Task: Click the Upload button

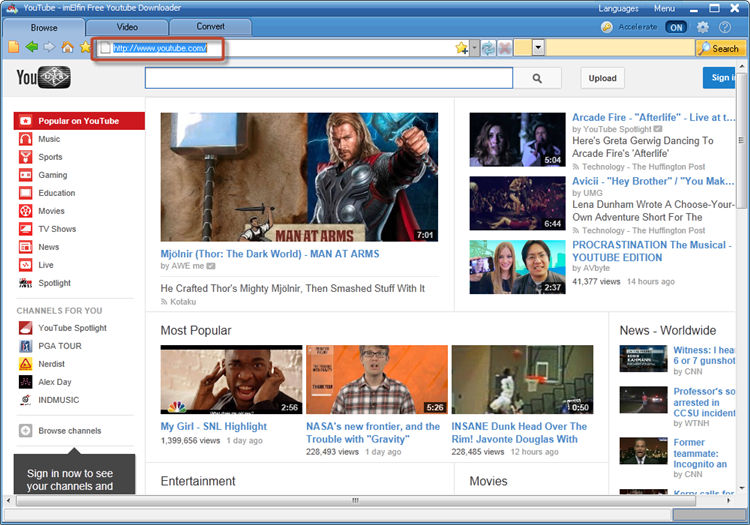Action: [x=602, y=78]
